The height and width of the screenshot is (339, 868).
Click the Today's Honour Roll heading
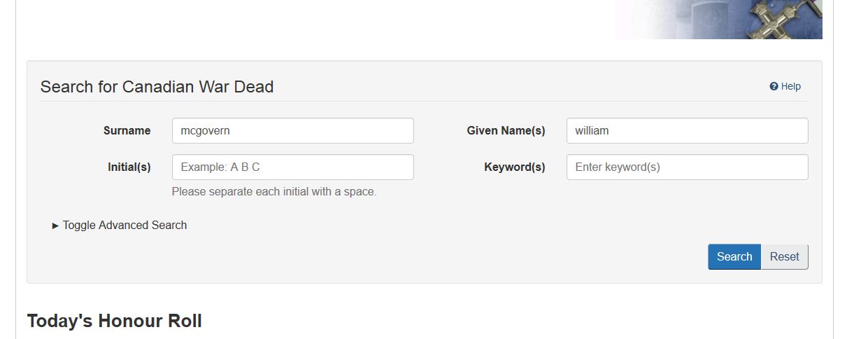point(114,321)
